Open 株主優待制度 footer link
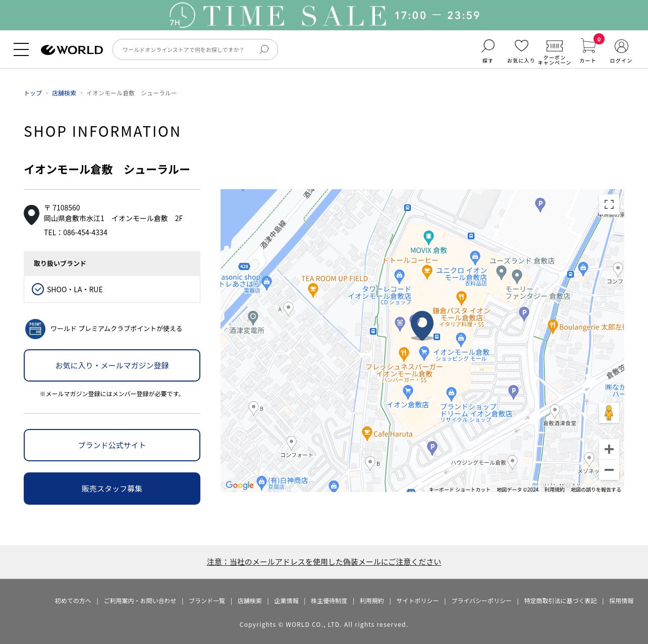This screenshot has height=644, width=648. (x=329, y=601)
